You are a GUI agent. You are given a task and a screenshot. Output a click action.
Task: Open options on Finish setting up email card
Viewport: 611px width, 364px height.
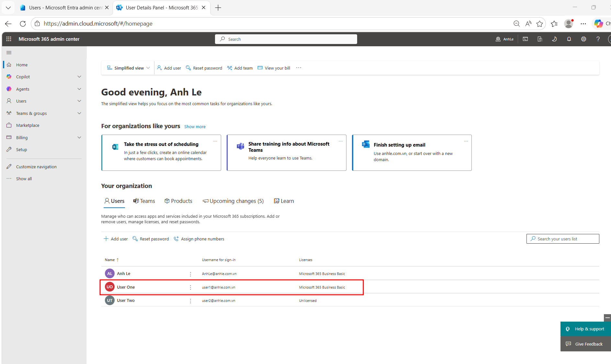(x=466, y=141)
